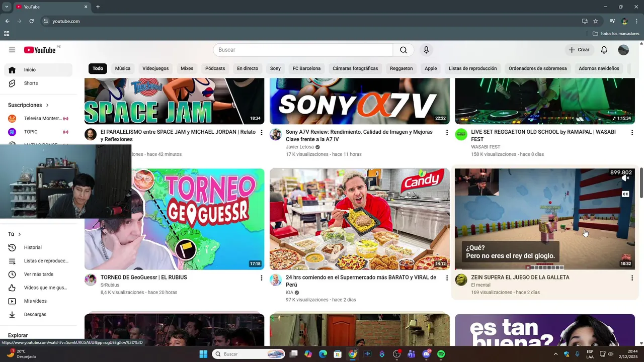Expand the Suscripciones section chevron
Image resolution: width=644 pixels, height=362 pixels.
tap(47, 105)
